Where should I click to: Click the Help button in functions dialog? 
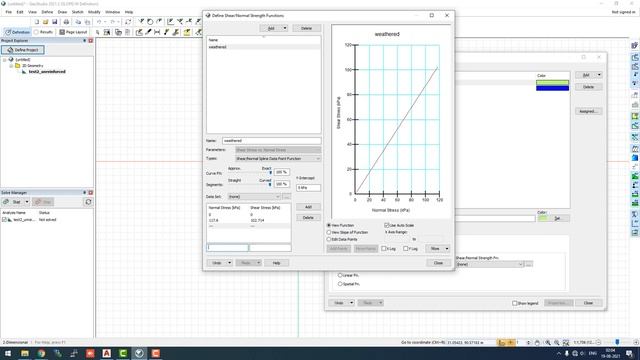tap(276, 263)
